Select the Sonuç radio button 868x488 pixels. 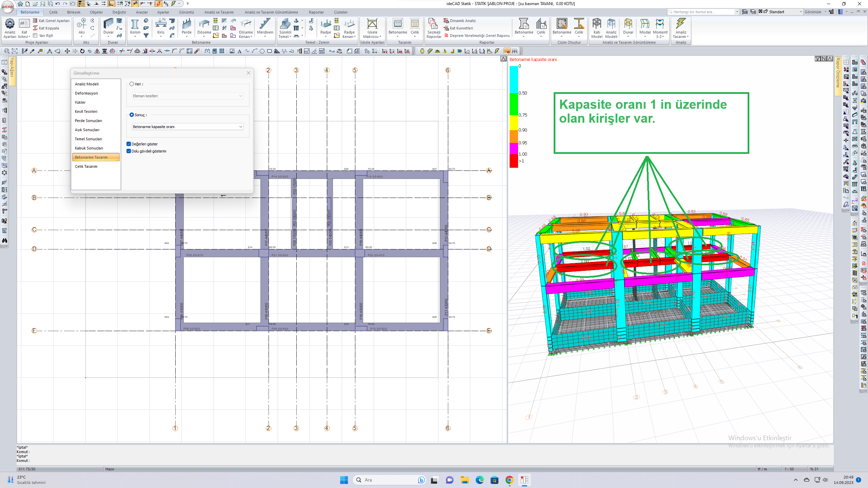(132, 115)
